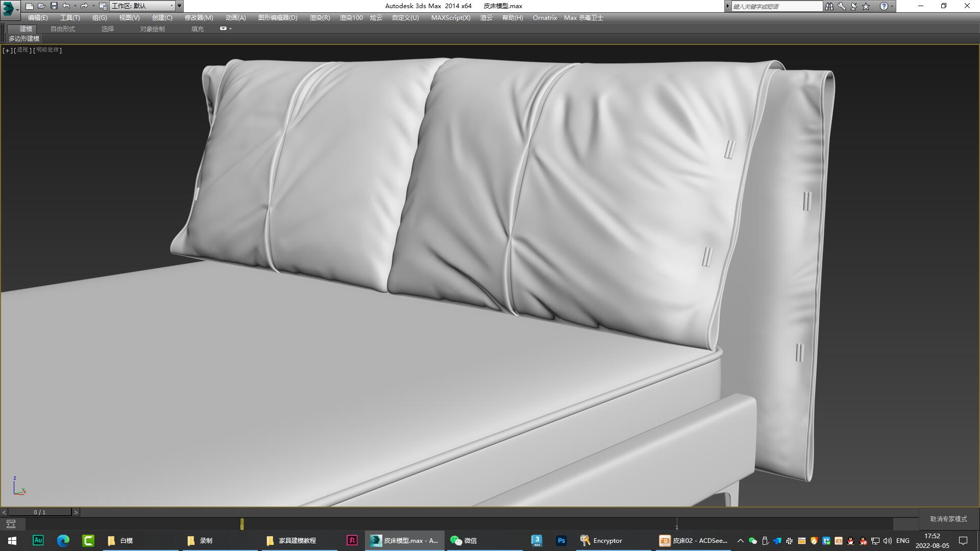Image resolution: width=980 pixels, height=551 pixels.
Task: Toggle the open mini track bar icon
Action: (11, 524)
